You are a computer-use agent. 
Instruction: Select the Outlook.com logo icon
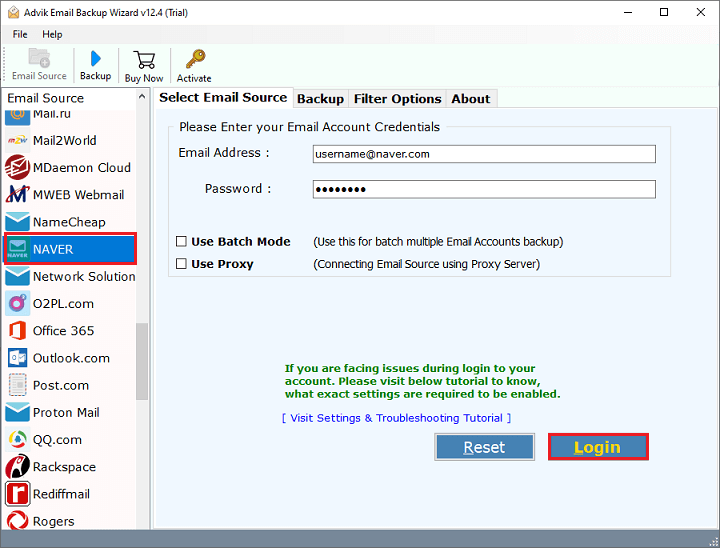point(17,358)
